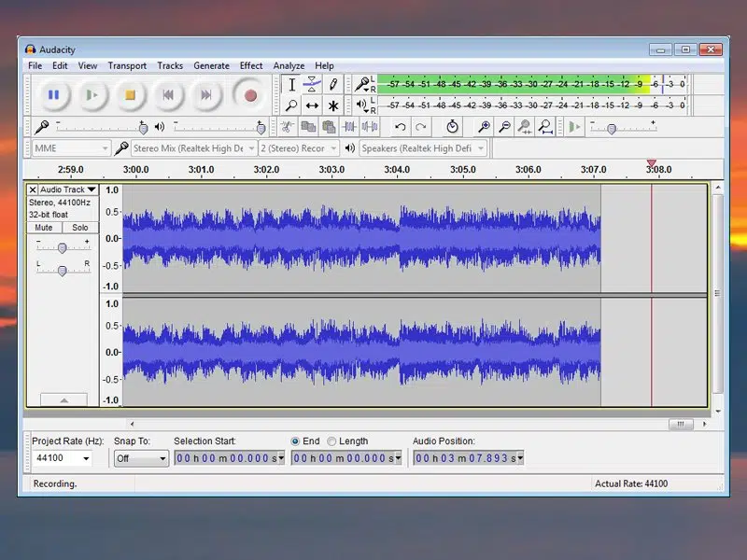Image resolution: width=747 pixels, height=560 pixels.
Task: Choose the Draw pencil tool
Action: tap(333, 85)
